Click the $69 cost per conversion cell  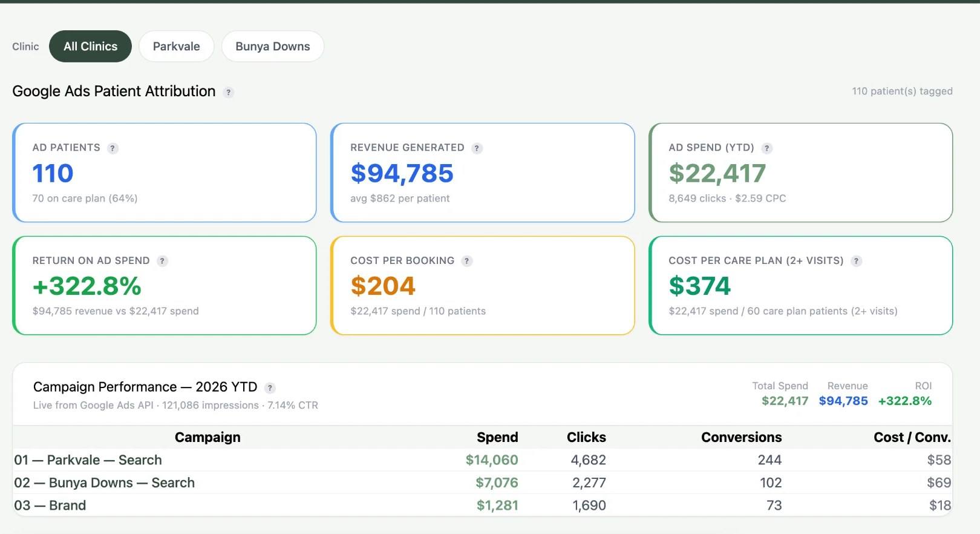939,483
